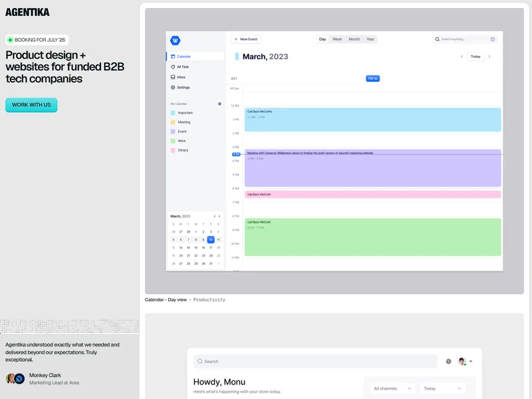Switch to the Month view tab
This screenshot has width=532, height=399.
pyautogui.click(x=354, y=39)
